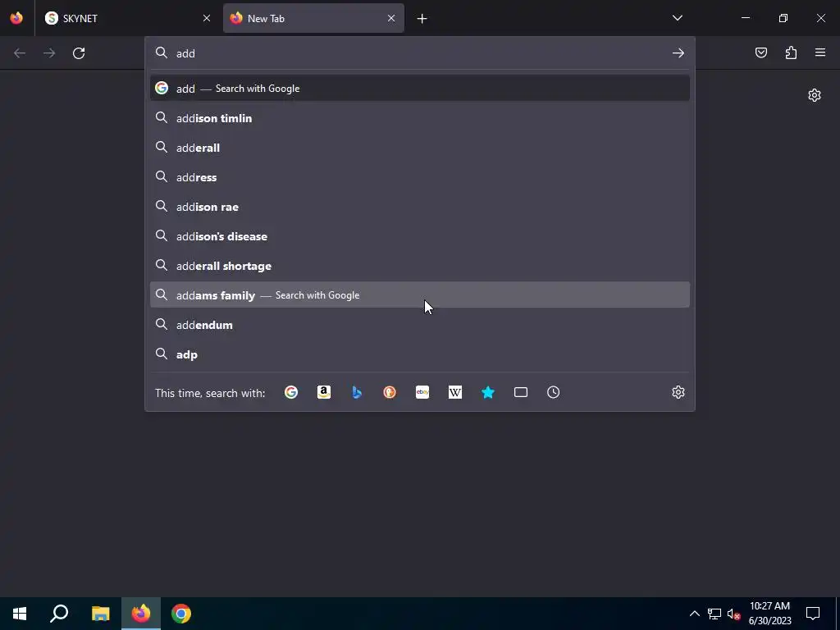Viewport: 840px width, 630px height.
Task: Choose the 'adderall' suggestion
Action: pos(420,148)
